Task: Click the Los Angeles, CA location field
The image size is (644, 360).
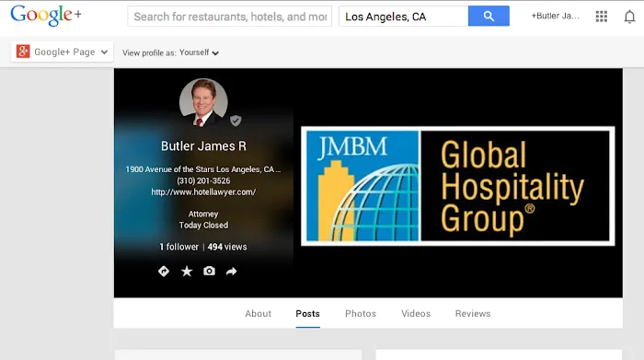Action: [403, 17]
